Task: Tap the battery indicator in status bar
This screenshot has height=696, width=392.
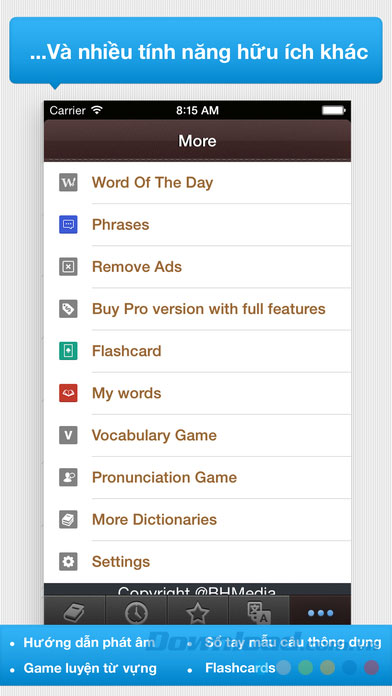Action: tap(333, 110)
